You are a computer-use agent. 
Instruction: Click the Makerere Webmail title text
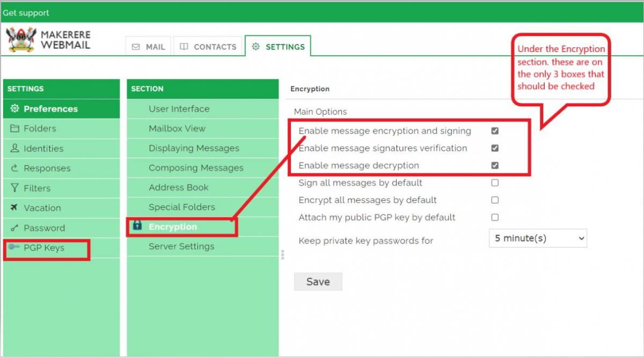tap(65, 40)
